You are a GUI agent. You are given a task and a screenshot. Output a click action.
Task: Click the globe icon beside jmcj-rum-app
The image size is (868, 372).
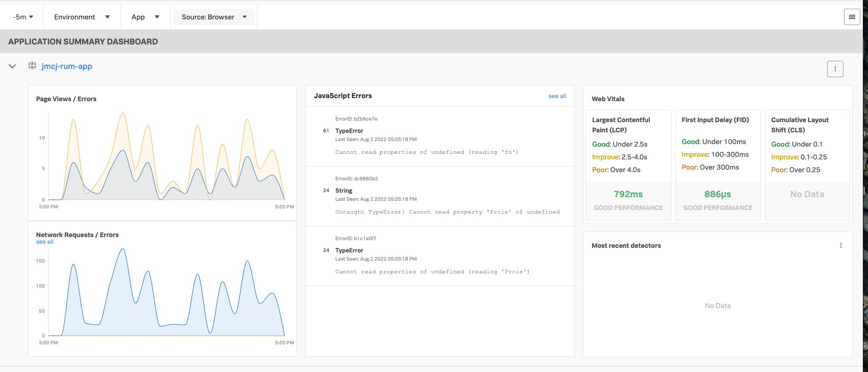point(32,66)
